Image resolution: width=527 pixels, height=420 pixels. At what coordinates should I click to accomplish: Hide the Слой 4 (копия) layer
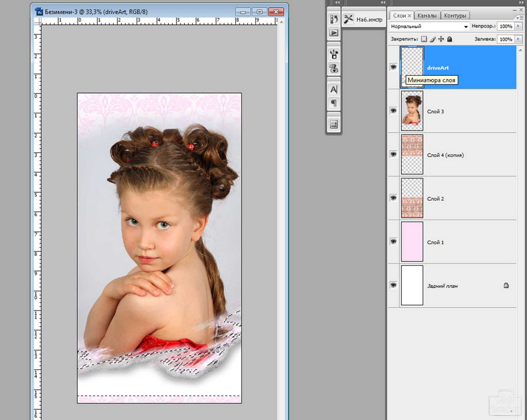393,154
